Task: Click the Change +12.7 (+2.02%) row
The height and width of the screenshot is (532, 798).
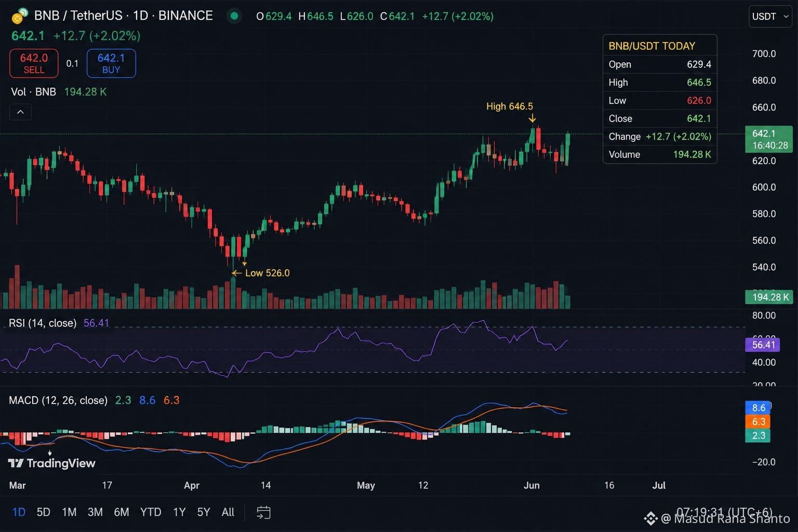Action: (660, 137)
